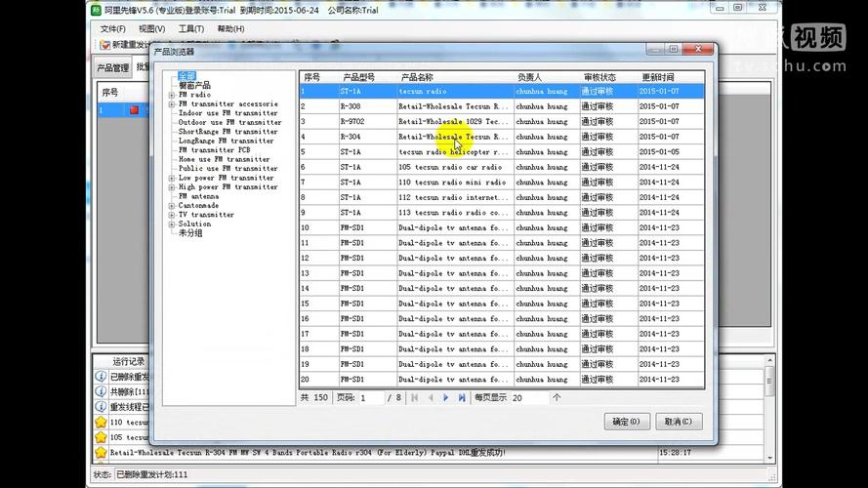Click the red status icon in row 1
Screen dimensions: 868x488
pos(135,110)
